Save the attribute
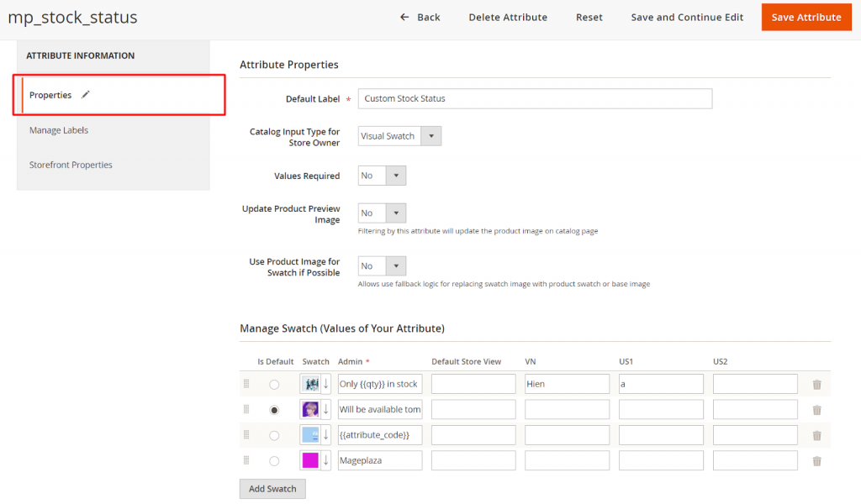 (806, 17)
